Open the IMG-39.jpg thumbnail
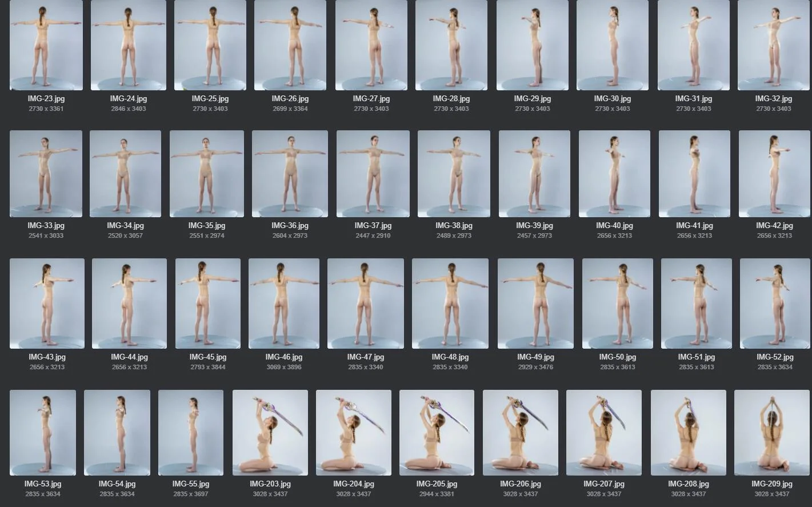This screenshot has height=507, width=812. 534,174
